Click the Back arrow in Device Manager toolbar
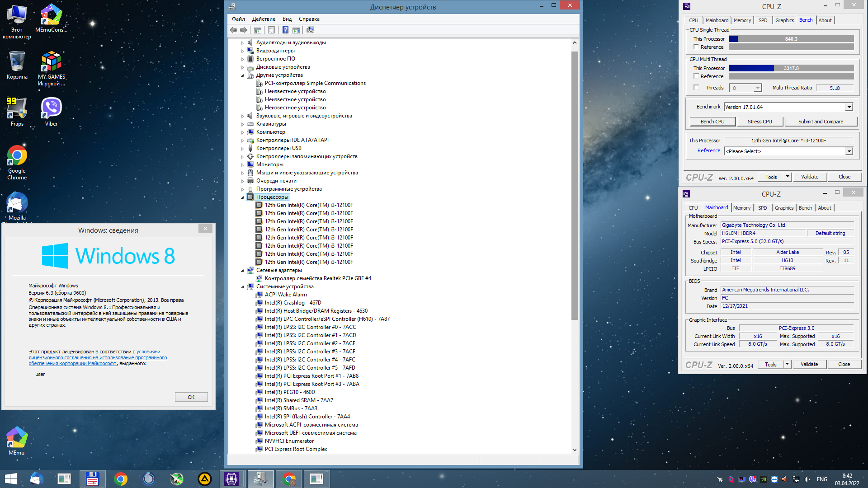 tap(233, 30)
